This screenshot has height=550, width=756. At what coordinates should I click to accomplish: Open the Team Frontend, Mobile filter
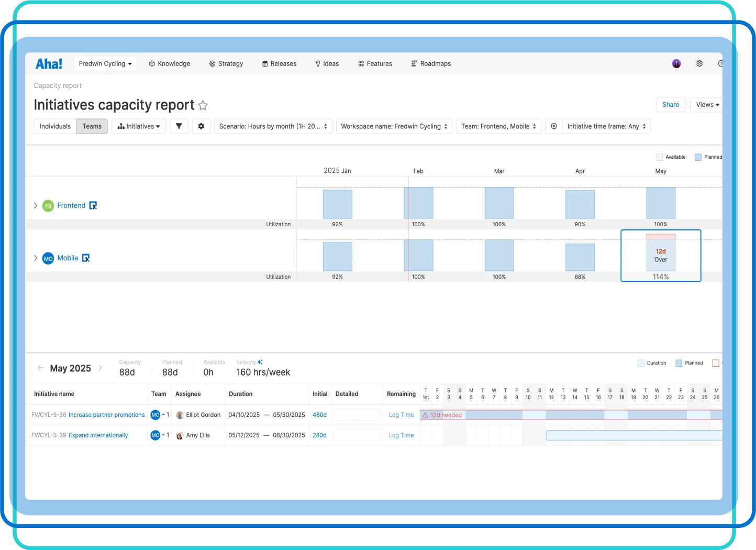point(499,126)
